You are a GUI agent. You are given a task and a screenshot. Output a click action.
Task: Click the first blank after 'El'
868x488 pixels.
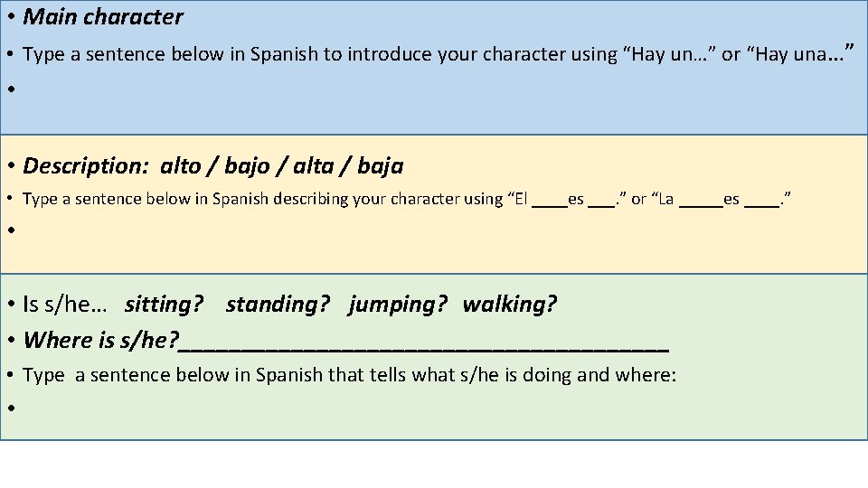click(550, 202)
